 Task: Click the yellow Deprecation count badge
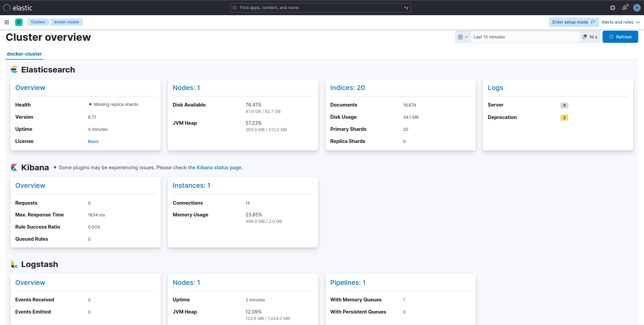tap(564, 118)
